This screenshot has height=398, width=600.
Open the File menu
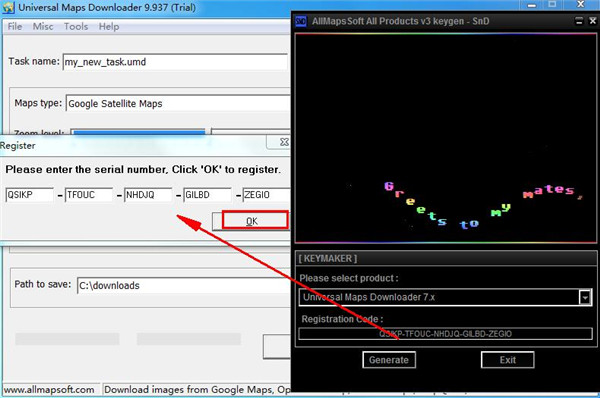click(x=15, y=26)
